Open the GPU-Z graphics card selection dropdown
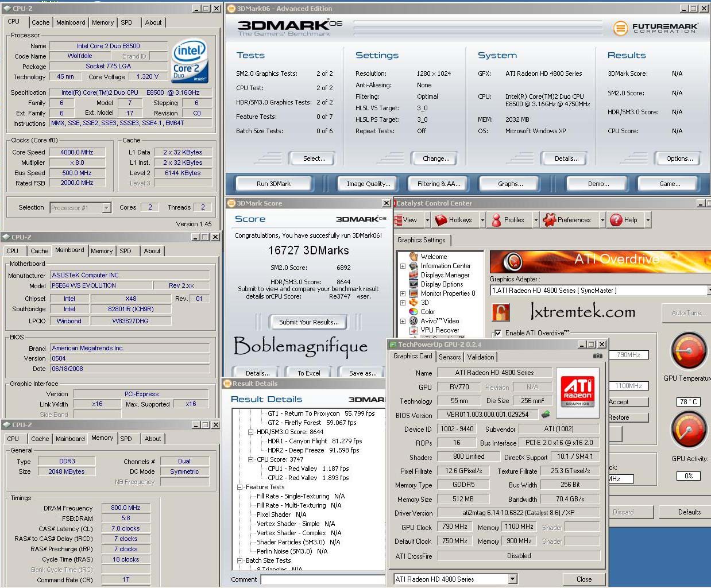 [x=512, y=579]
